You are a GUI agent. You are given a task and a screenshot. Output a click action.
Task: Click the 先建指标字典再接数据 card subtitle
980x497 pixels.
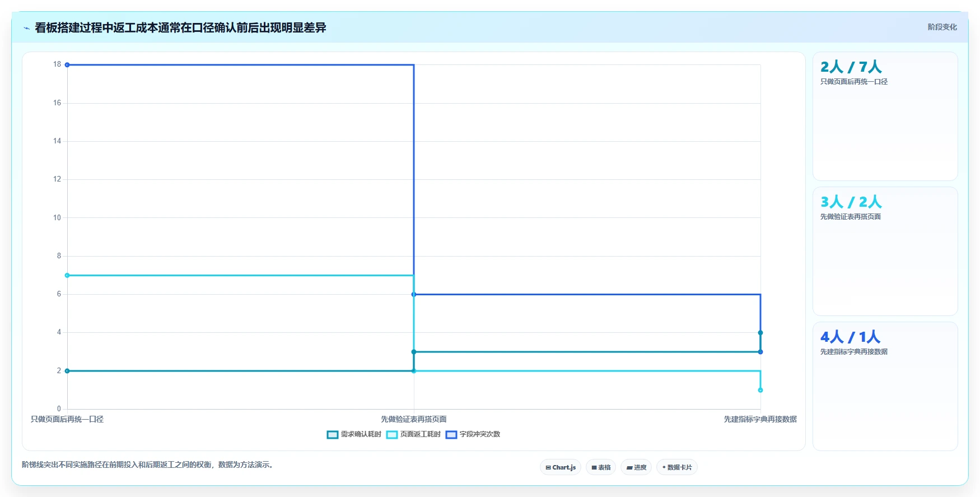click(854, 352)
